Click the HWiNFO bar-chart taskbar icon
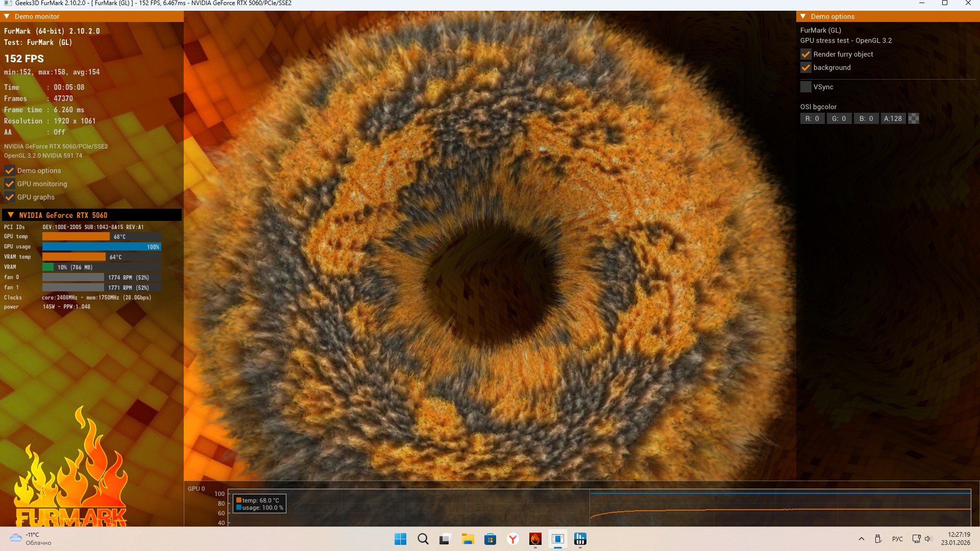Image resolution: width=980 pixels, height=551 pixels. (x=580, y=539)
